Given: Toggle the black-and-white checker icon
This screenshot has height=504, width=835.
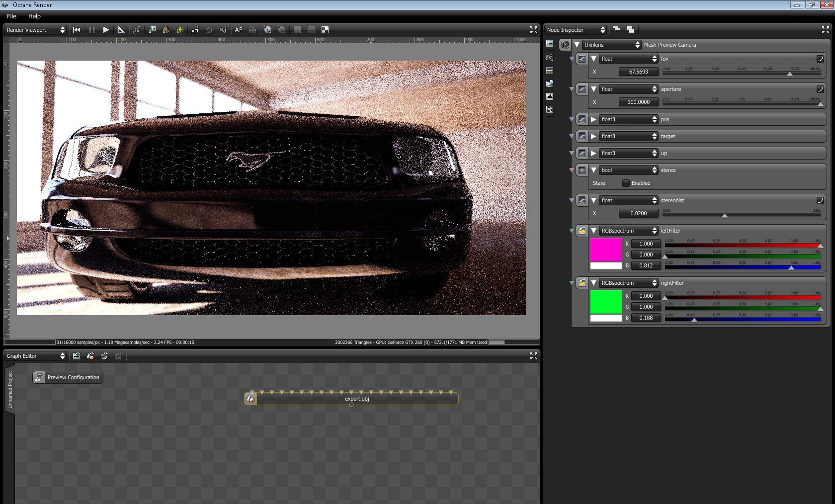Looking at the screenshot, I should (x=325, y=30).
